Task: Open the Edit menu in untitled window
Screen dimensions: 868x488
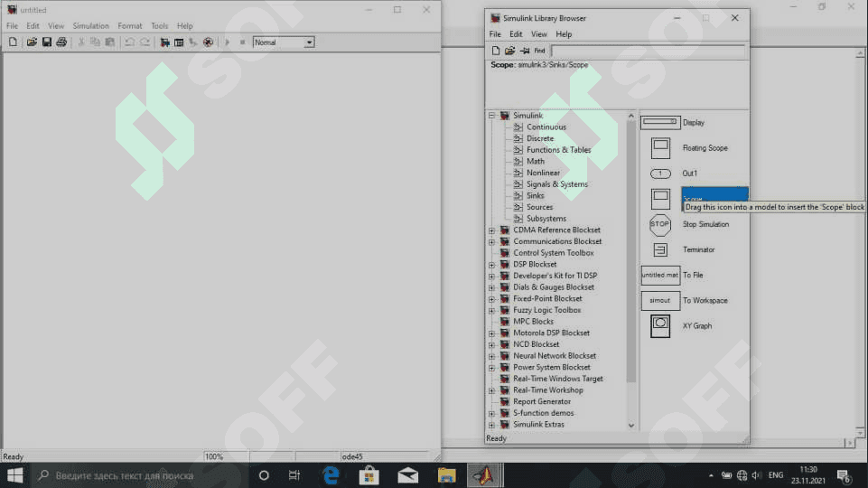Action: tap(33, 25)
